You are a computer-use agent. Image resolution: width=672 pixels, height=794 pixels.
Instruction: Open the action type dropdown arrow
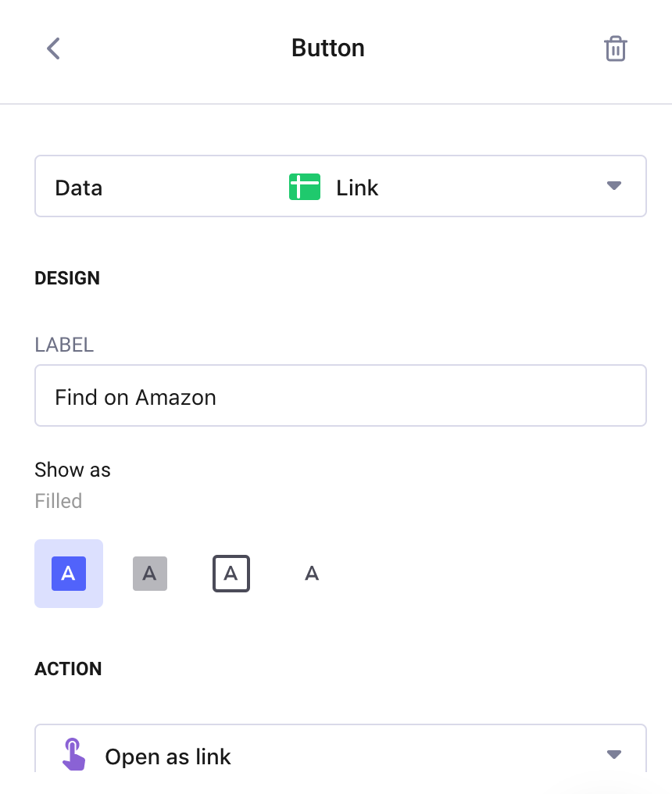(614, 754)
